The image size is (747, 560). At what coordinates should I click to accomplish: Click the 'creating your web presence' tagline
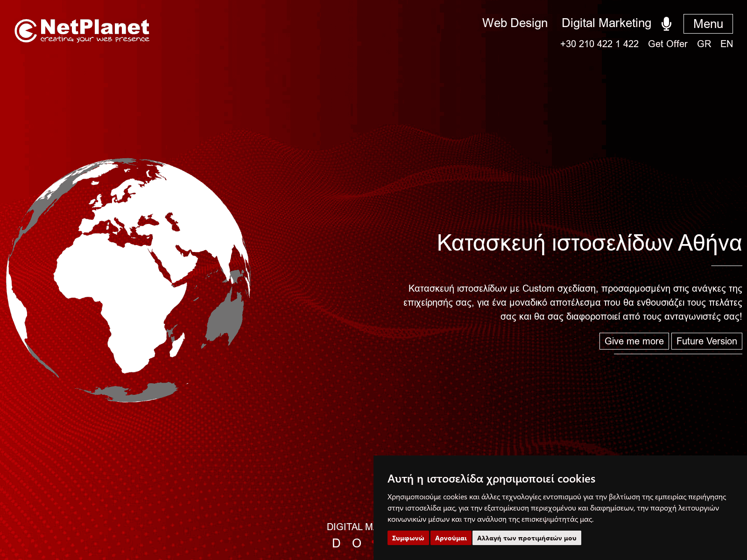tap(95, 40)
